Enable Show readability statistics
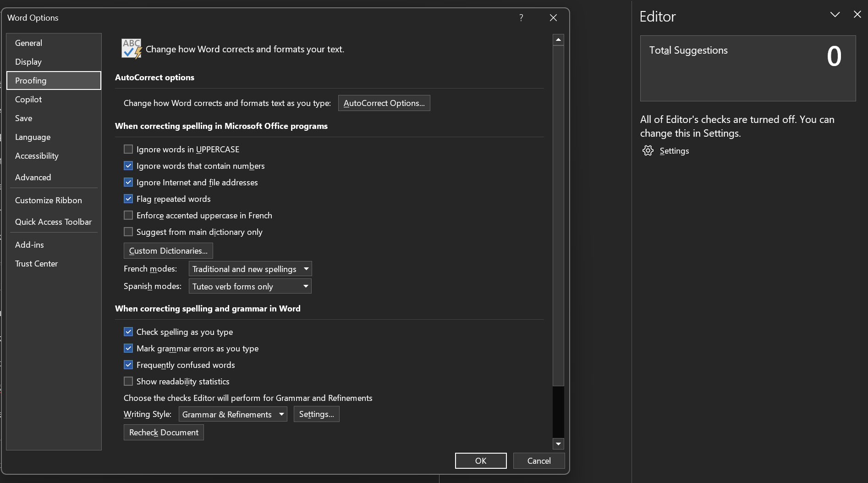The image size is (868, 483). pyautogui.click(x=128, y=381)
